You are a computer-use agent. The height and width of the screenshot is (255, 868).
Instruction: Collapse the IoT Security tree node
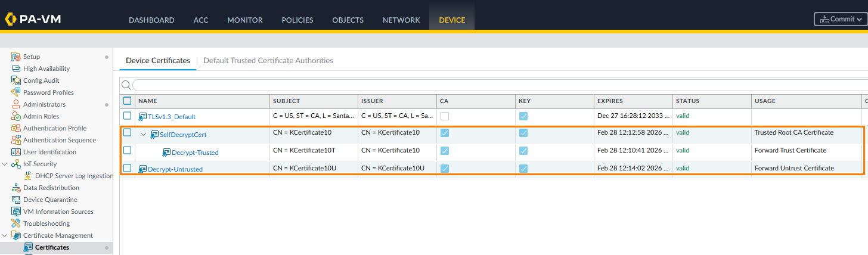[x=5, y=164]
